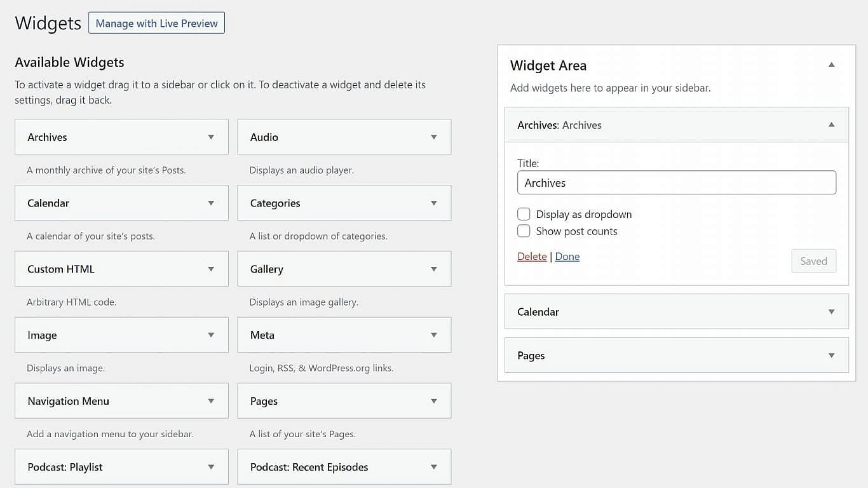Screen dimensions: 868x488
Task: Click the Custom HTML widget arrow icon
Action: [211, 269]
